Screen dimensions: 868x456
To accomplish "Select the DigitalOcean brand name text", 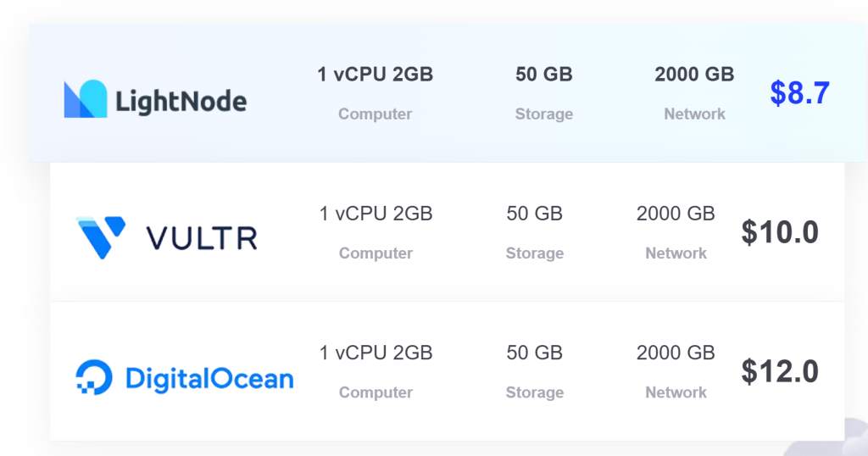I will 210,379.
